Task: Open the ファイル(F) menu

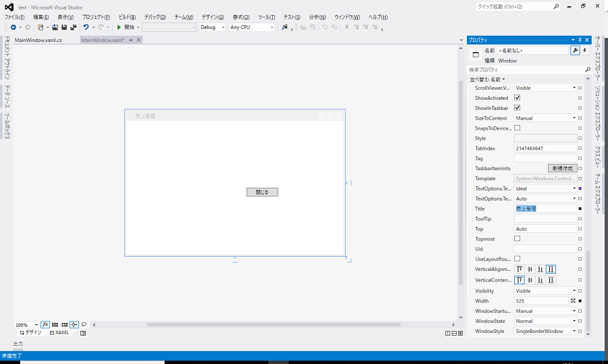Action: point(14,17)
